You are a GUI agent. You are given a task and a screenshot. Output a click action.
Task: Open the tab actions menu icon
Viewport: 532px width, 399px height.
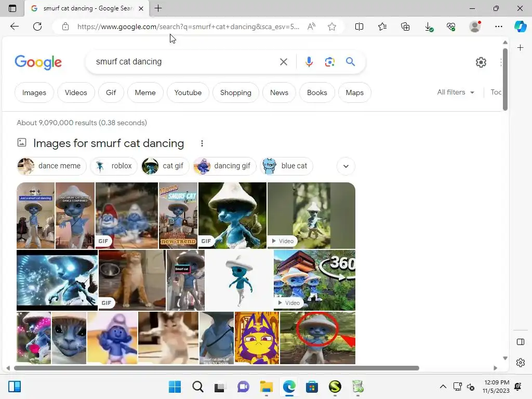click(x=12, y=8)
